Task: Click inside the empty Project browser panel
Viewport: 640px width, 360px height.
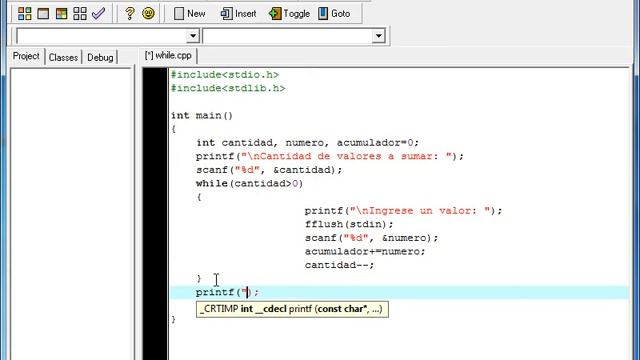Action: click(70, 214)
